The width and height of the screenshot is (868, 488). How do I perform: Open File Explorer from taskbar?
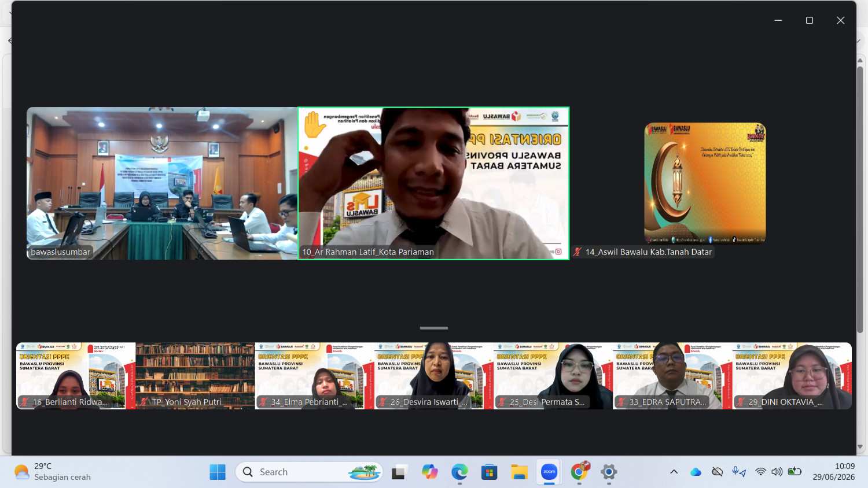pos(519,472)
